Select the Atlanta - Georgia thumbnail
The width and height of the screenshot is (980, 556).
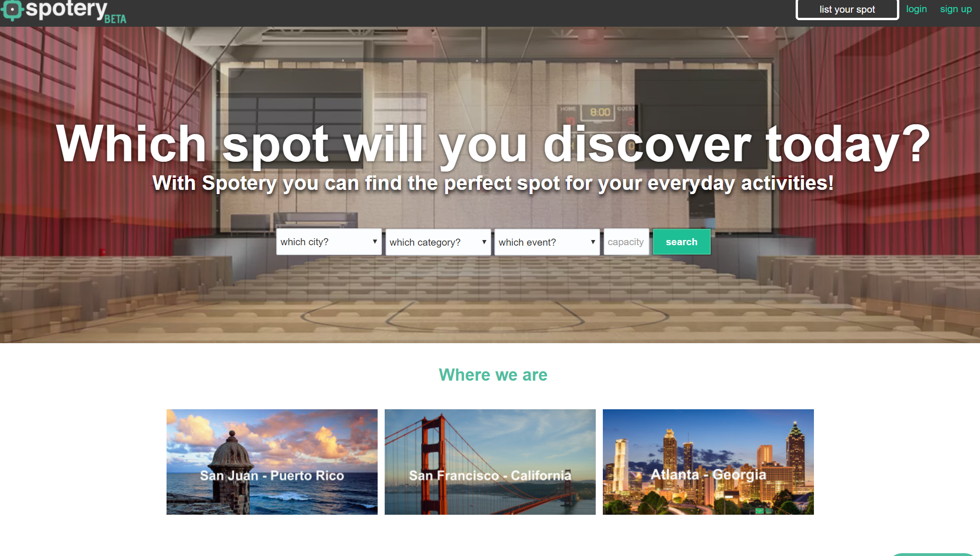point(708,462)
